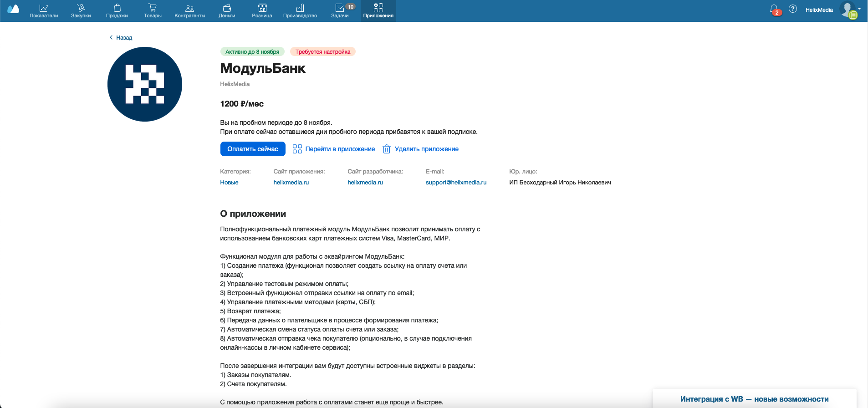This screenshot has height=408, width=868.
Task: Open the Интеграция с WB banner
Action: point(755,399)
